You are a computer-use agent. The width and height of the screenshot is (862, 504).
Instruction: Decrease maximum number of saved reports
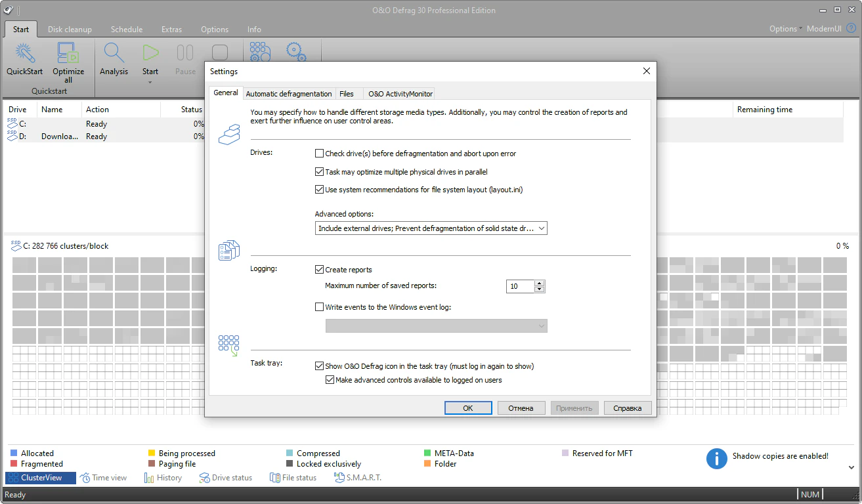[540, 289]
